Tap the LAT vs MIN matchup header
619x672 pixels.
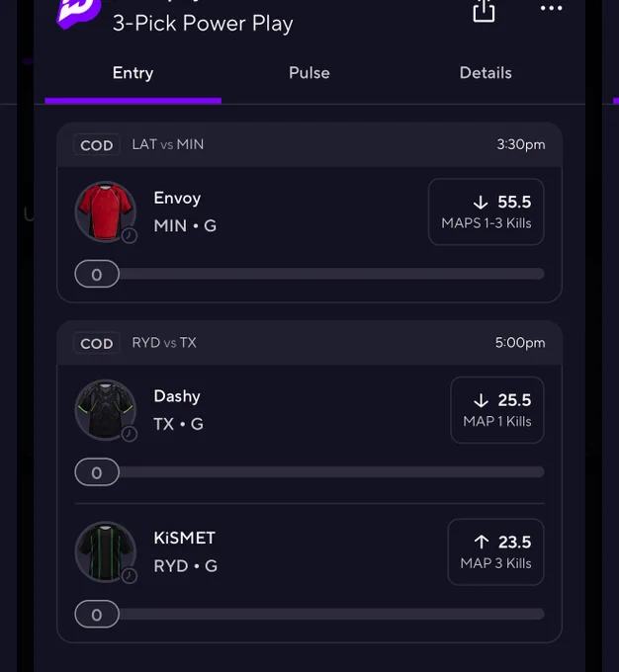pyautogui.click(x=168, y=144)
